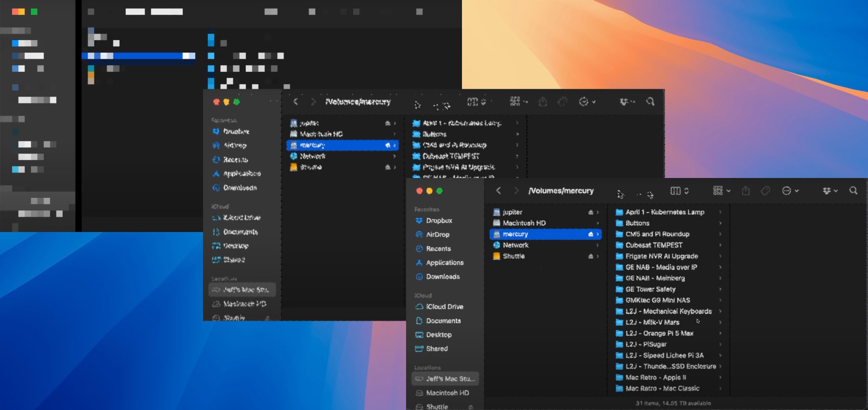Screen dimensions: 868x410
Task: Select Network in front window's first column
Action: (515, 245)
